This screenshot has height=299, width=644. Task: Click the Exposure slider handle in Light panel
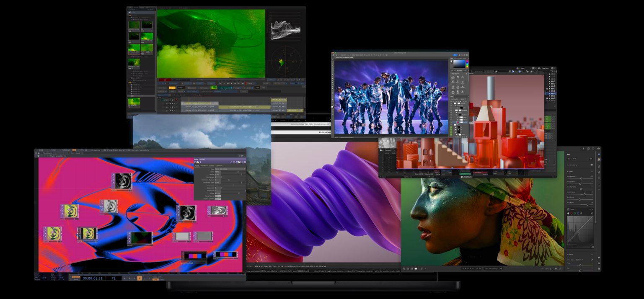click(x=581, y=178)
